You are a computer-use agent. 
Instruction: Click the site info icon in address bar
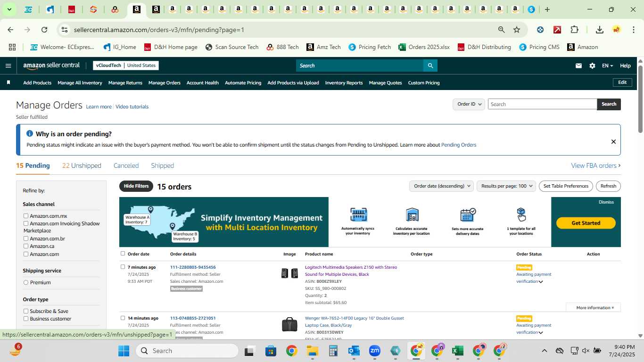(65, 30)
